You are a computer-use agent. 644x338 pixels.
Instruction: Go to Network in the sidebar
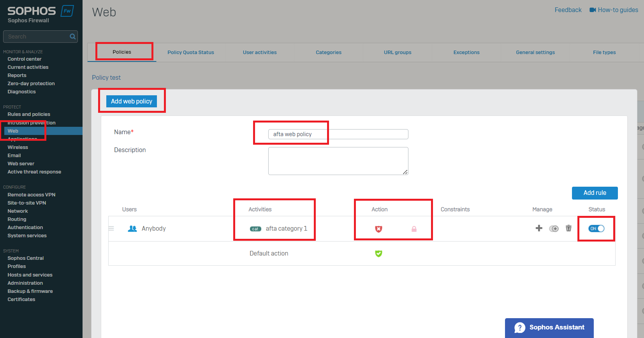click(x=18, y=211)
